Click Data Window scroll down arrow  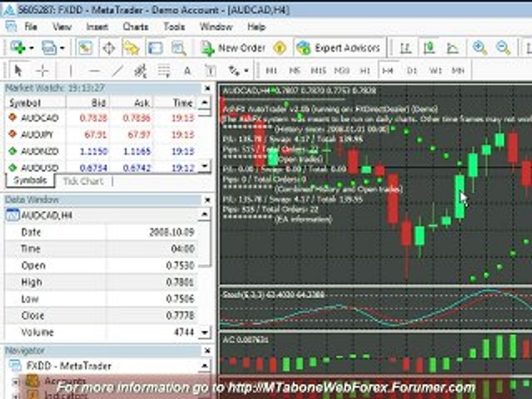(x=204, y=332)
